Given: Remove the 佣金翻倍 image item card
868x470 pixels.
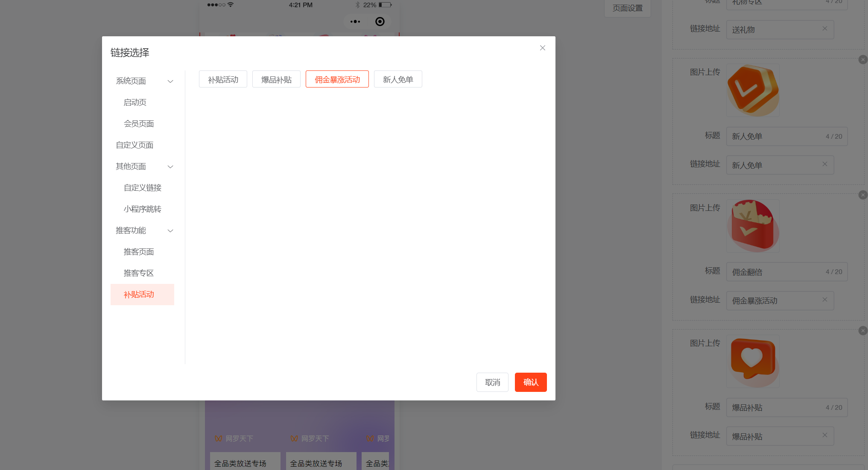Looking at the screenshot, I should pos(862,195).
